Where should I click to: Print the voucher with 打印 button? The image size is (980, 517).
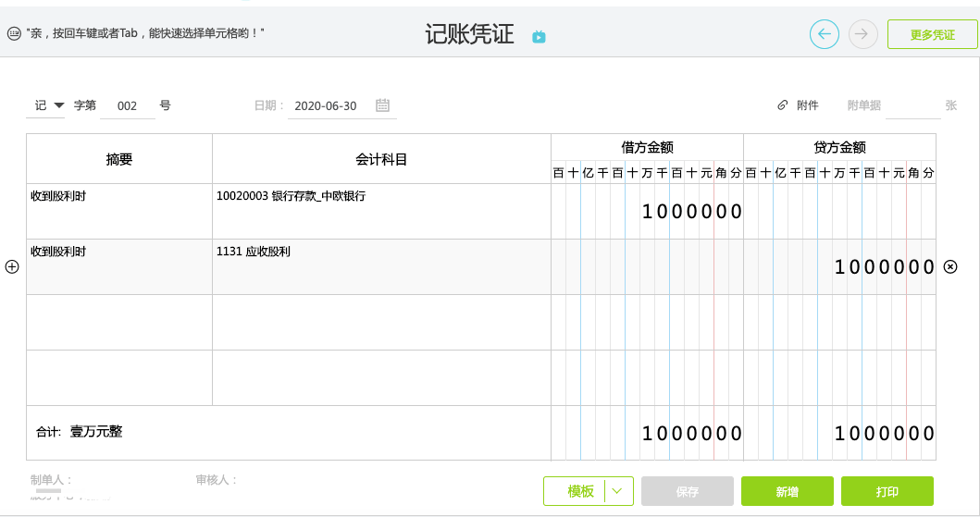point(887,491)
